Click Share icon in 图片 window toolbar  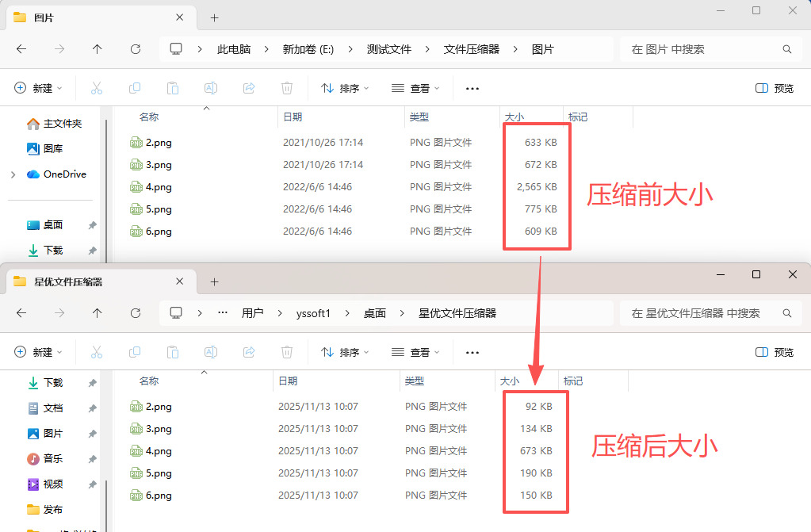click(249, 88)
